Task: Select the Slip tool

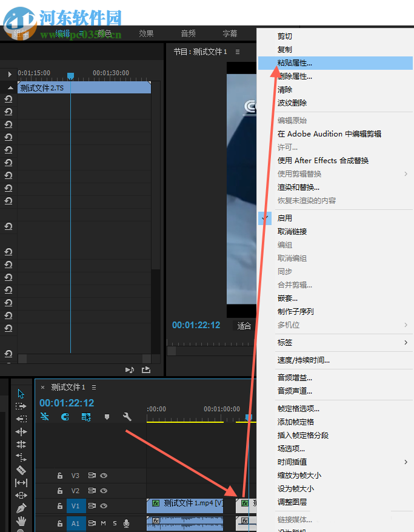Action: pyautogui.click(x=21, y=482)
